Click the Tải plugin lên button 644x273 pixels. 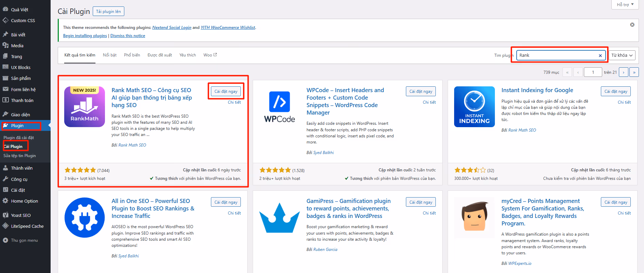(108, 11)
